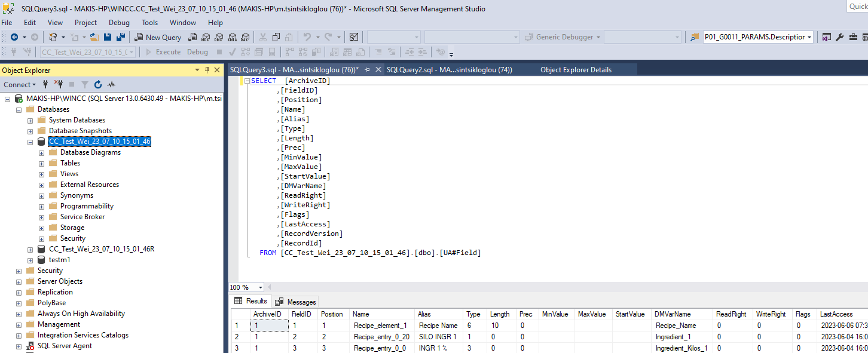Switch to the SQLQuery2.sql tab
868x353 pixels.
(449, 70)
